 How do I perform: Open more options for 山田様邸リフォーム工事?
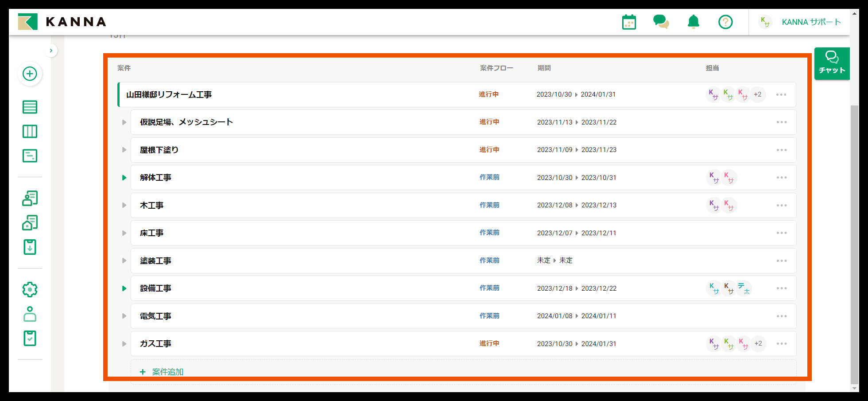(x=781, y=94)
